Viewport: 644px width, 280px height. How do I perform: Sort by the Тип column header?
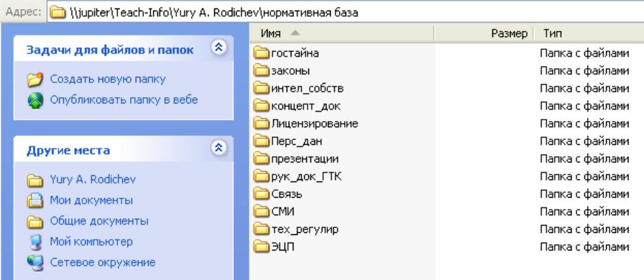(x=589, y=33)
